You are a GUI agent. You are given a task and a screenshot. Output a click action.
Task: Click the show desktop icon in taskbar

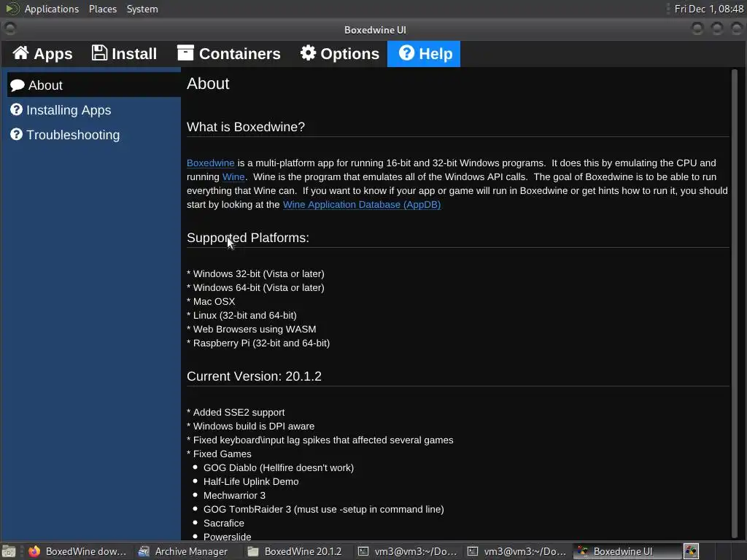pyautogui.click(x=9, y=551)
